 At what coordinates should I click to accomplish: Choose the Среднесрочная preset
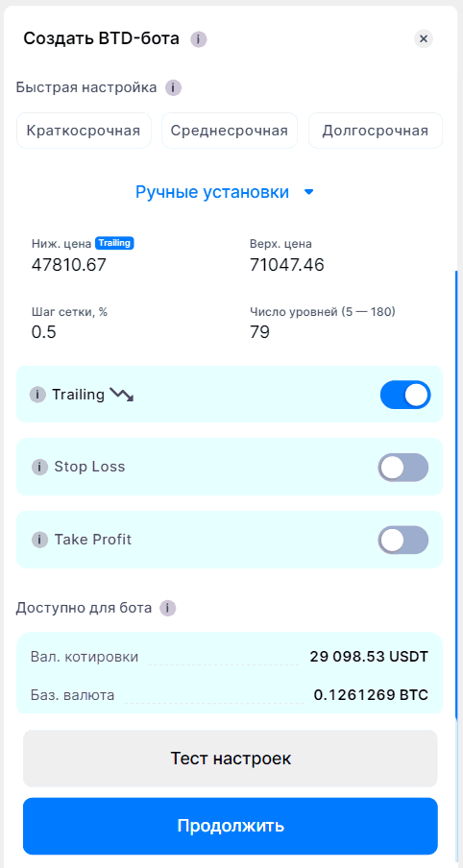click(x=230, y=131)
